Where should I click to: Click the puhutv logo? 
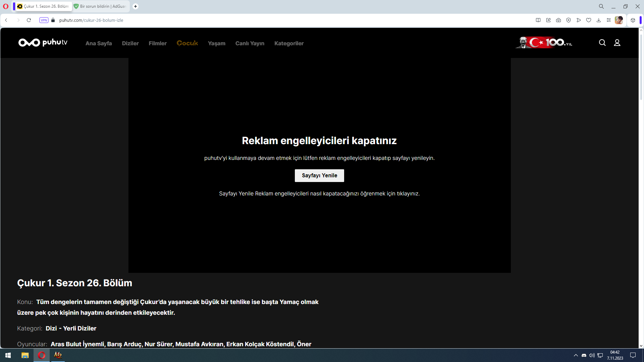tap(43, 43)
